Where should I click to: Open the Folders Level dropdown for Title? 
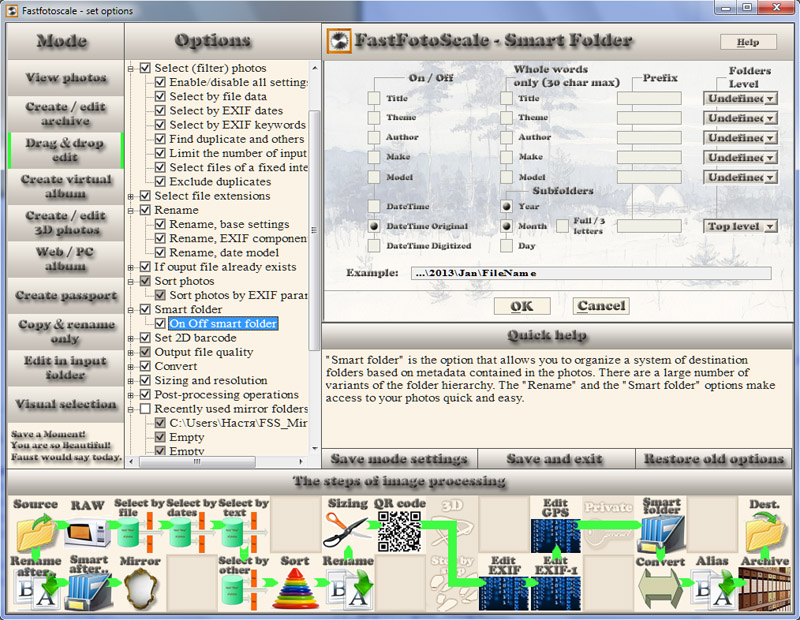coord(740,98)
